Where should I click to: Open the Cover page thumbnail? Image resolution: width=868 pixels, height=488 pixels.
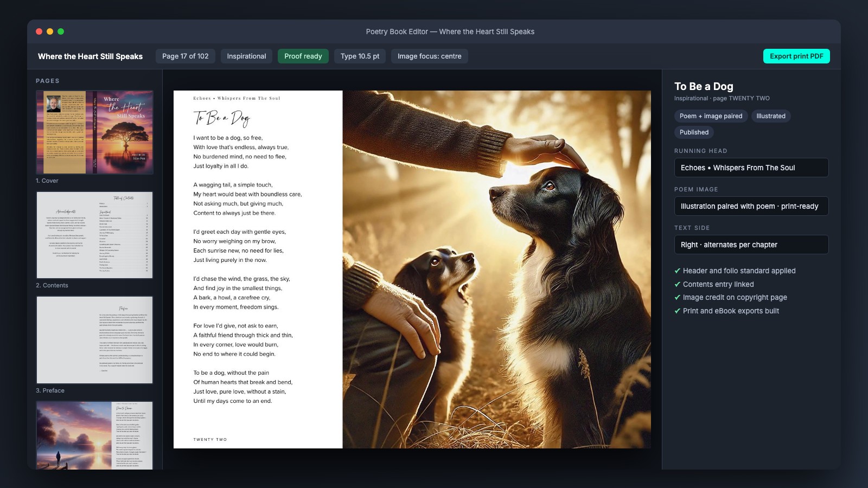95,132
